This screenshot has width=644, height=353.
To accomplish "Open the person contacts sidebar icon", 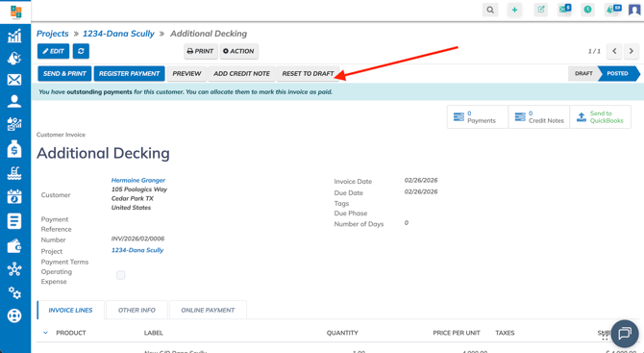I will coord(14,101).
